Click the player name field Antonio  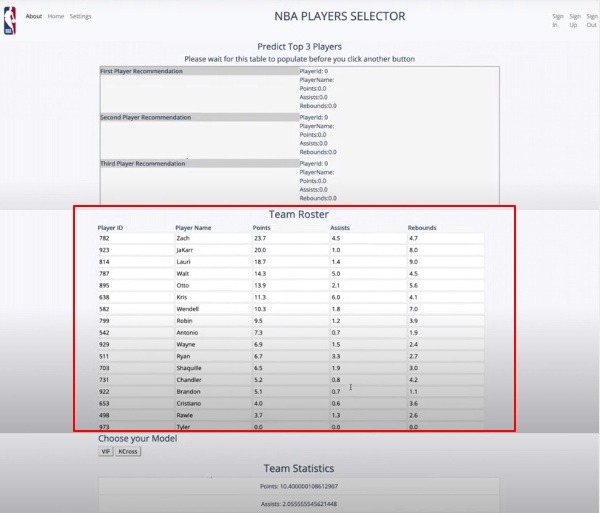pos(213,333)
